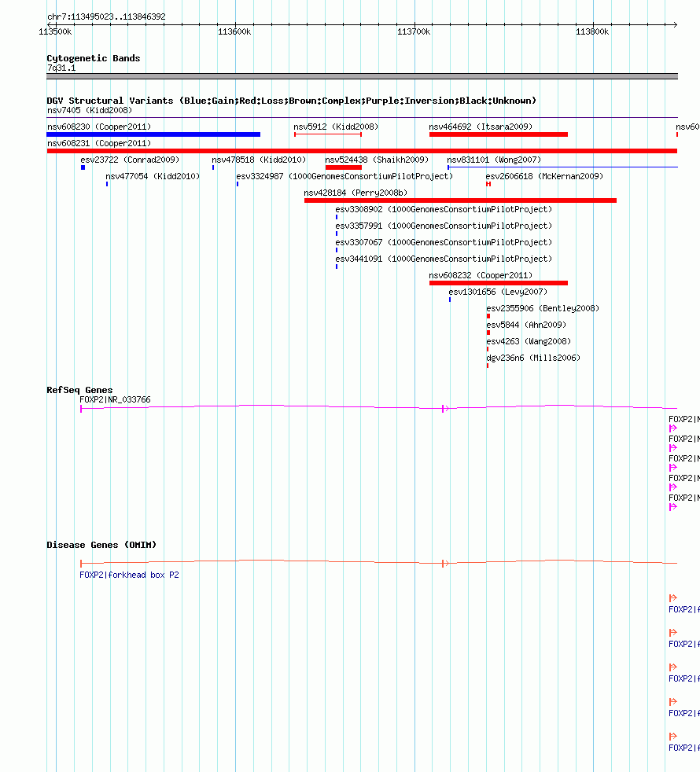Select the nsv478518 (Kidd2010) label

pos(259,160)
